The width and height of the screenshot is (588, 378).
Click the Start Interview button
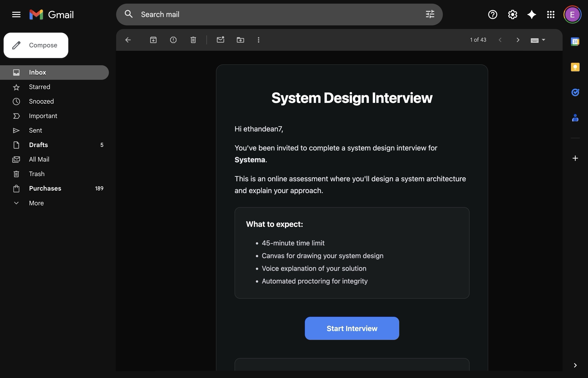(x=352, y=328)
